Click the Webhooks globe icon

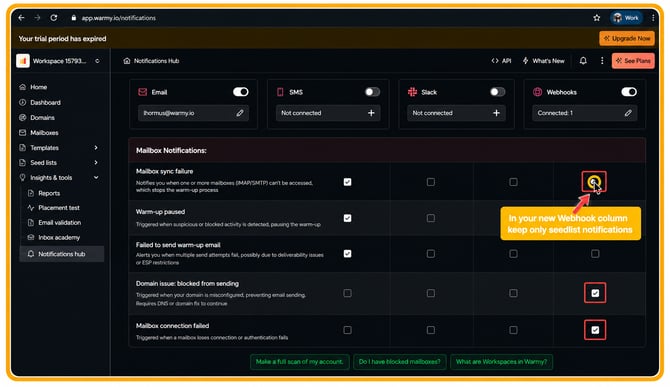pos(538,92)
